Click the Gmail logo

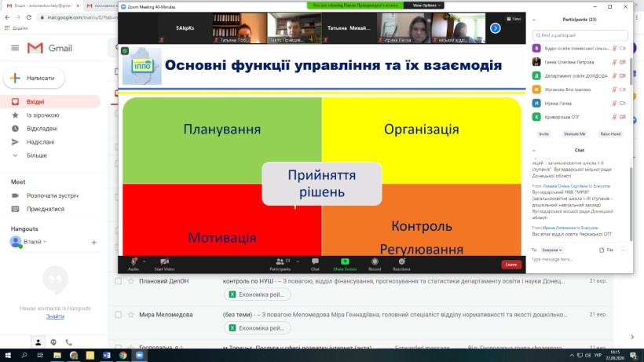click(49, 48)
